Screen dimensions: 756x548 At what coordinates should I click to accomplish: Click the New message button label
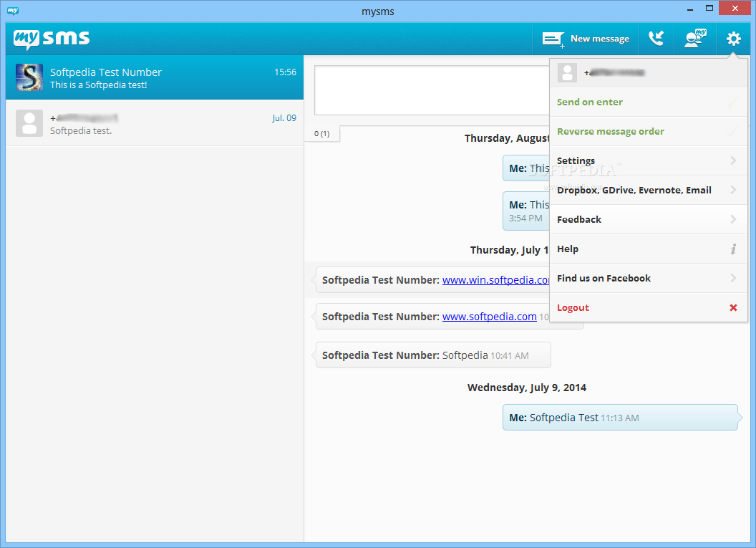600,39
